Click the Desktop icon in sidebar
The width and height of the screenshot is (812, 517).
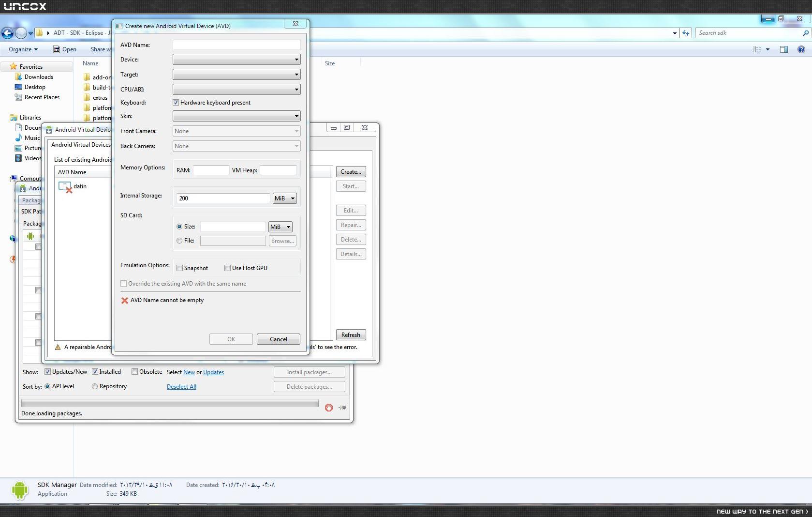click(18, 87)
